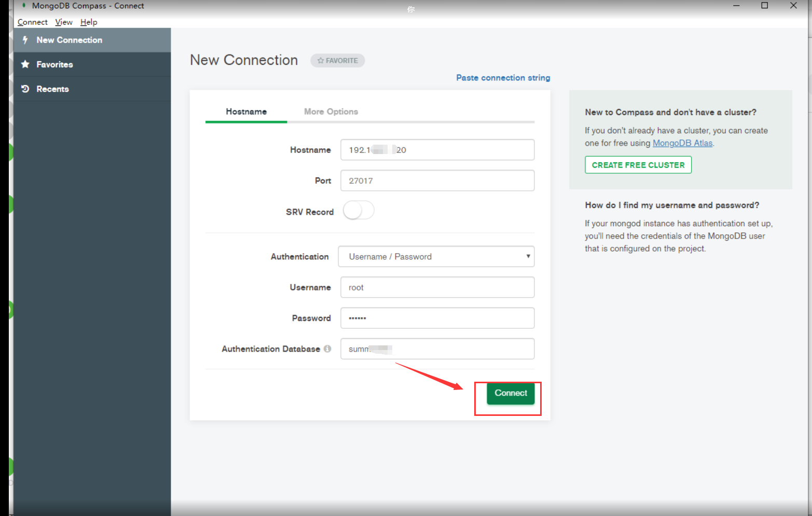Image resolution: width=812 pixels, height=516 pixels.
Task: Open the MongoDB Atlas link
Action: [682, 143]
